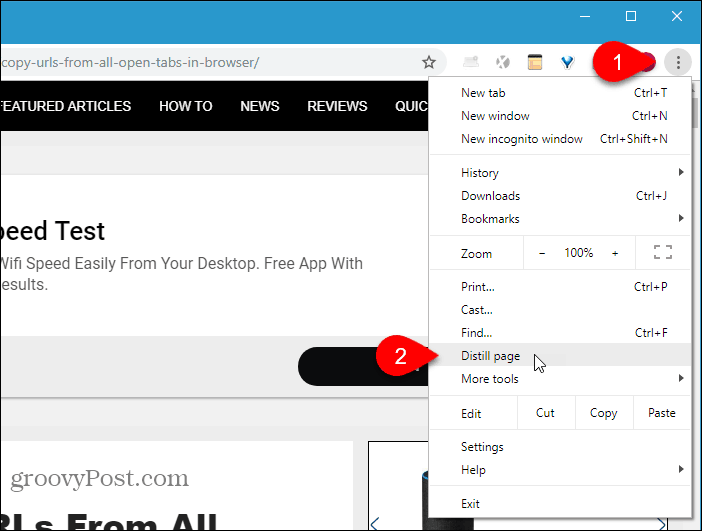The height and width of the screenshot is (531, 702).
Task: Open the NEWS navigation link
Action: pyautogui.click(x=260, y=106)
